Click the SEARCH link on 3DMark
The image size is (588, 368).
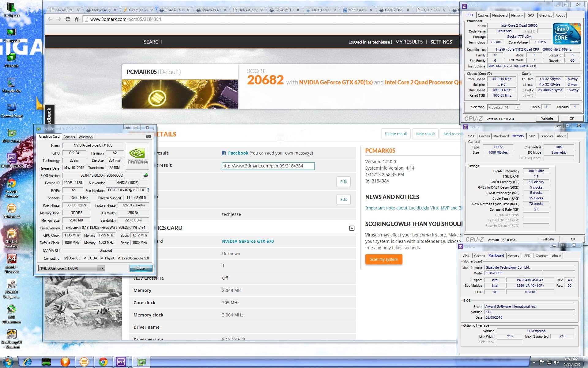pos(153,42)
